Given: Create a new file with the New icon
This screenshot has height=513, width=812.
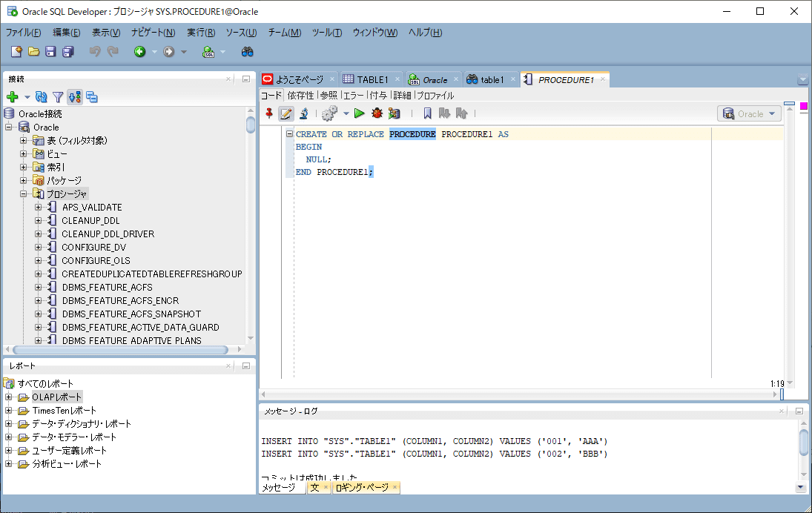Looking at the screenshot, I should (16, 51).
